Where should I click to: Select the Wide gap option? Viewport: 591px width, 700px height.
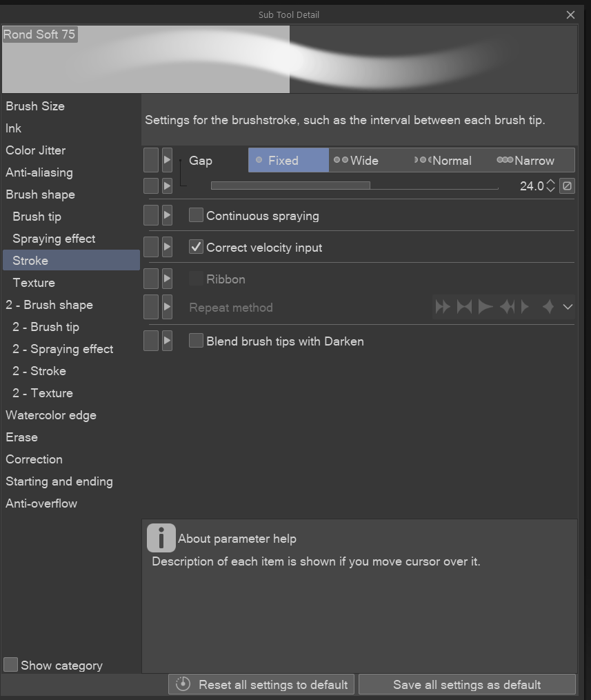(x=357, y=160)
